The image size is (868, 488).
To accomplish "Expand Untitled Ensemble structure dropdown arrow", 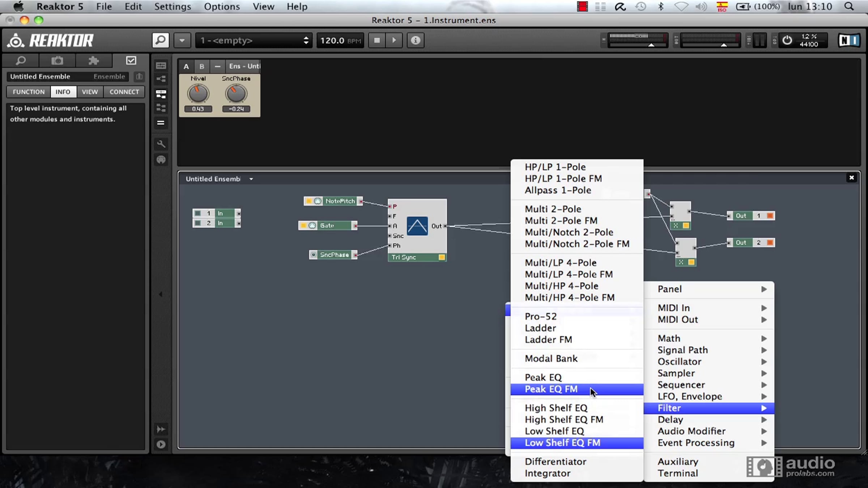I will 251,179.
